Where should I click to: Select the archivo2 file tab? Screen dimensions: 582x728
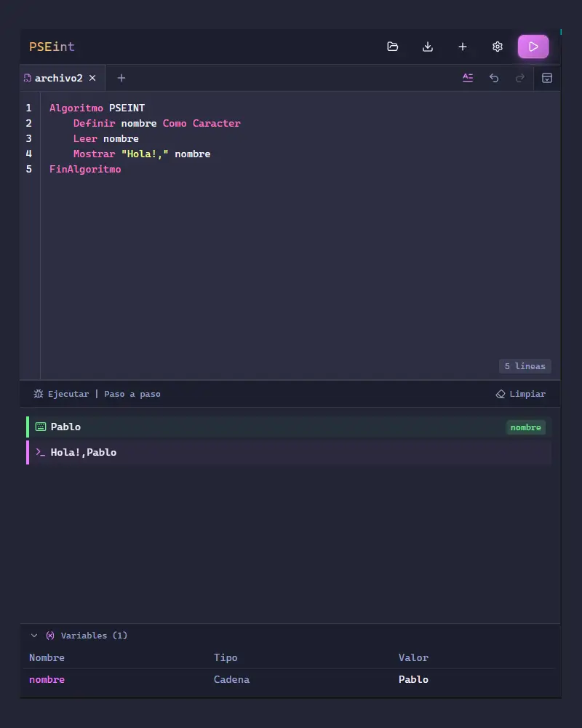click(x=59, y=78)
